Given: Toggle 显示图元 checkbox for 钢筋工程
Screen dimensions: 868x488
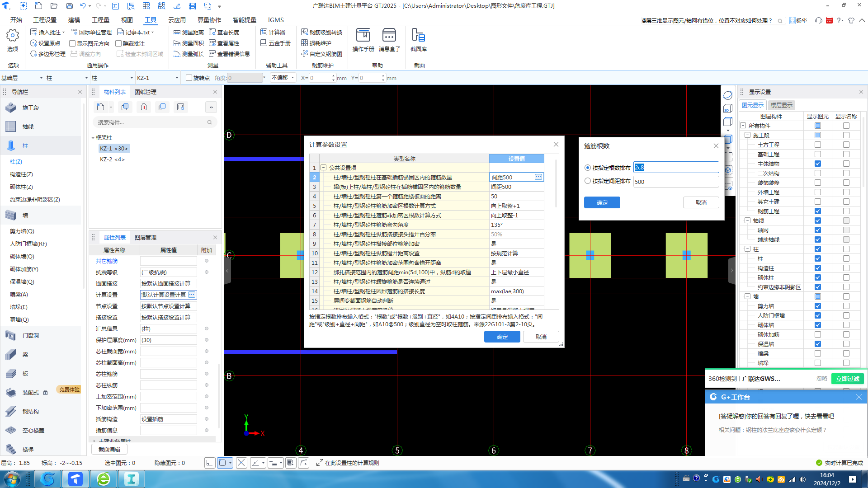Looking at the screenshot, I should [x=817, y=211].
